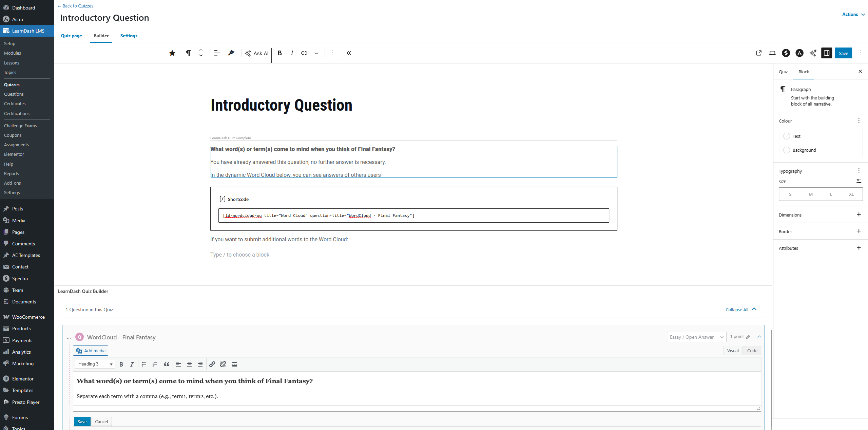Toggle the settings sidebar panel
868x430 pixels.
[827, 53]
